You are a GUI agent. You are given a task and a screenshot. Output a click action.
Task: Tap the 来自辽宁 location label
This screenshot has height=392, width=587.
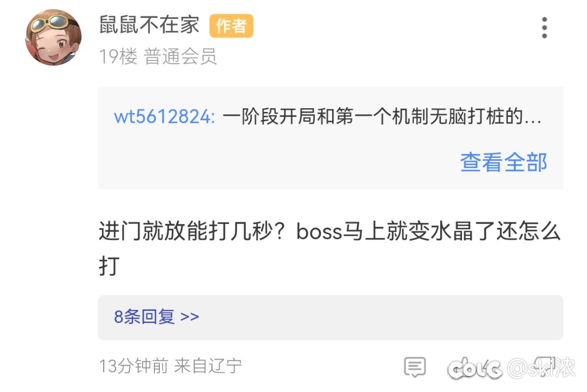(208, 366)
